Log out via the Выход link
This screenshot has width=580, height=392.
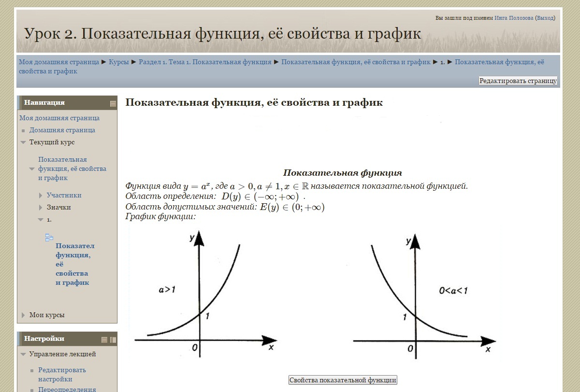(545, 18)
